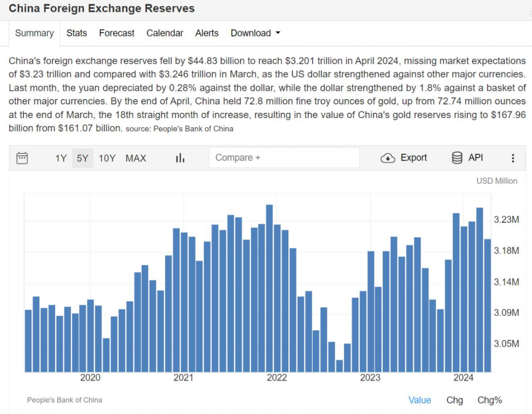Screen dimensions: 532x414
Task: Show the Chg% view of chart
Action: pyautogui.click(x=489, y=400)
